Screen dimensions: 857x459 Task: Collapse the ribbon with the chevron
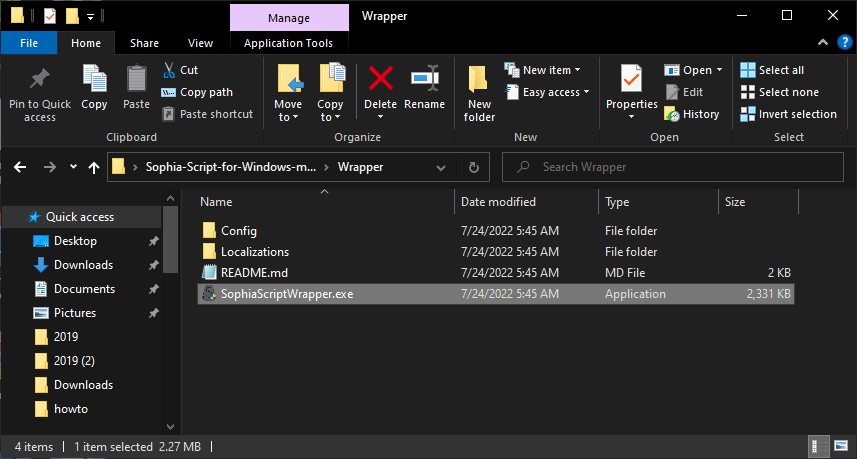tap(823, 43)
